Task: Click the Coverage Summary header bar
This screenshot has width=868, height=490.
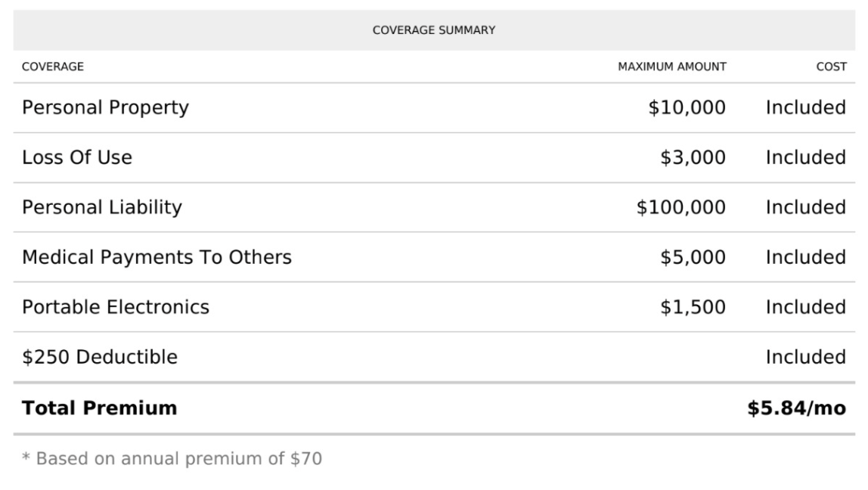Action: 434,30
